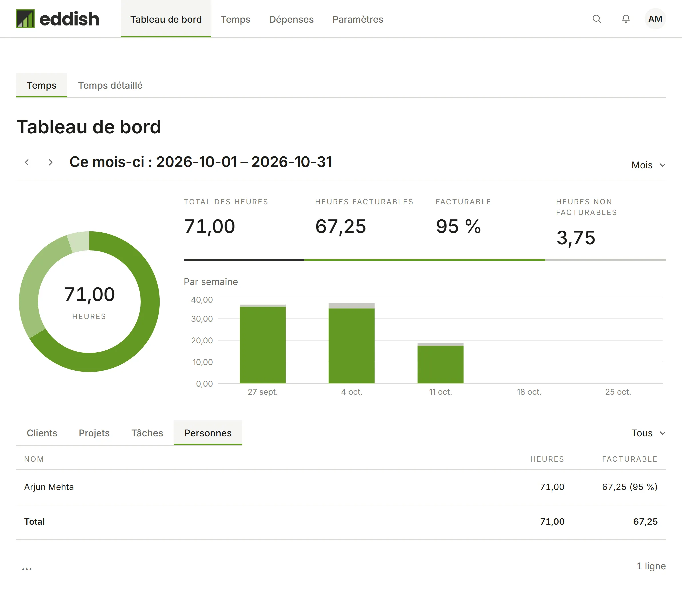Click the 67,25 heures facturables value
Viewport: 682px width, 616px height.
[x=341, y=226]
